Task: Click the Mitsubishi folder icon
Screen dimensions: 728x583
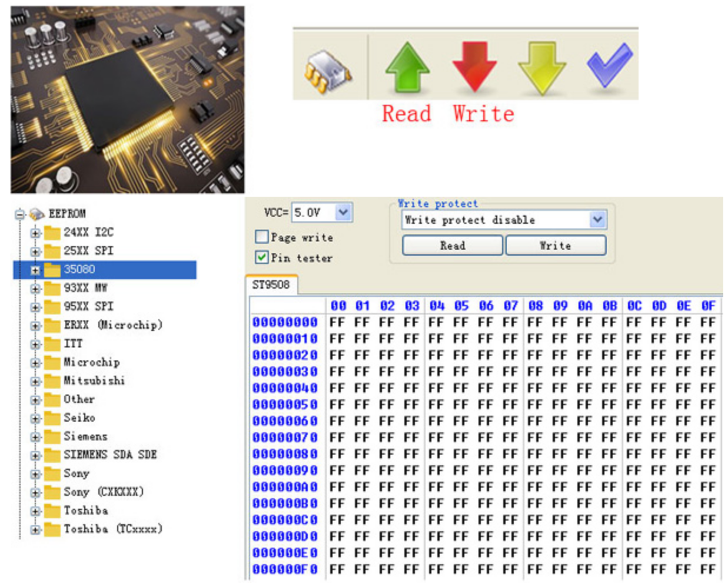Action: point(52,381)
